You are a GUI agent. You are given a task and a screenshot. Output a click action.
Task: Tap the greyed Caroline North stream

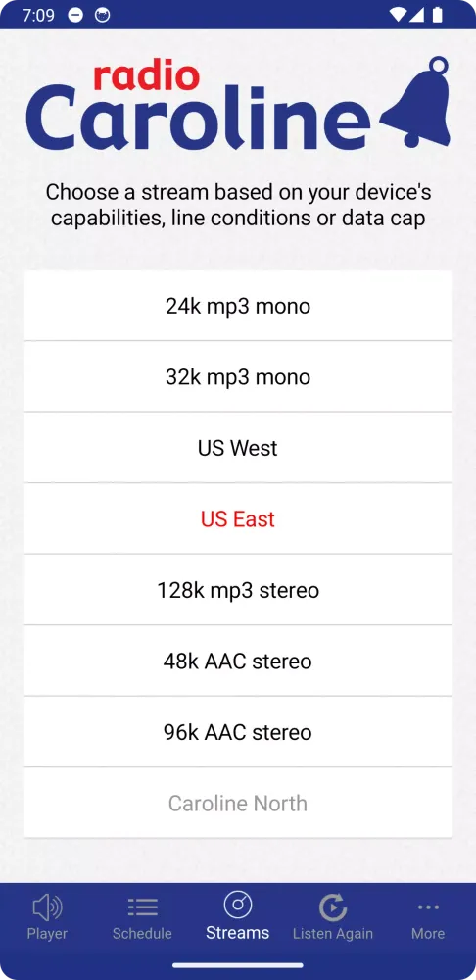pos(238,803)
